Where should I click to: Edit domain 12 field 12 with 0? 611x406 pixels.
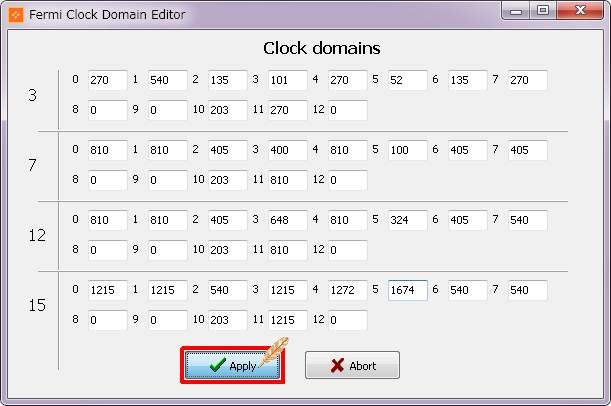tap(348, 251)
